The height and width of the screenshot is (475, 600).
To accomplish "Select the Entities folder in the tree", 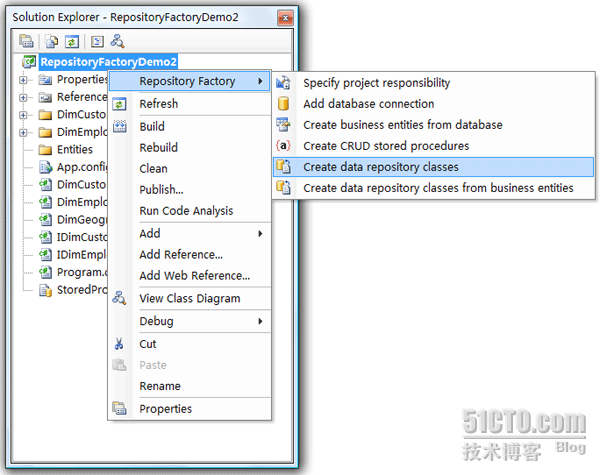I will tap(75, 149).
